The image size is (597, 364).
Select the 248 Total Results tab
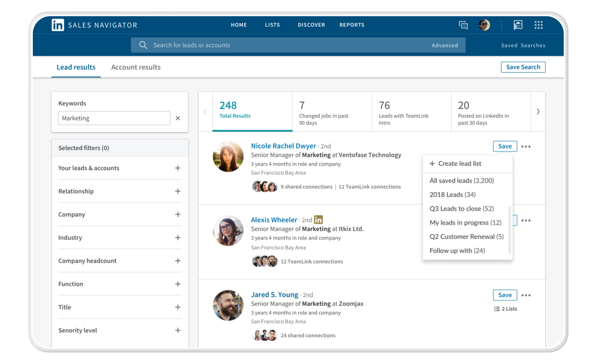point(253,112)
